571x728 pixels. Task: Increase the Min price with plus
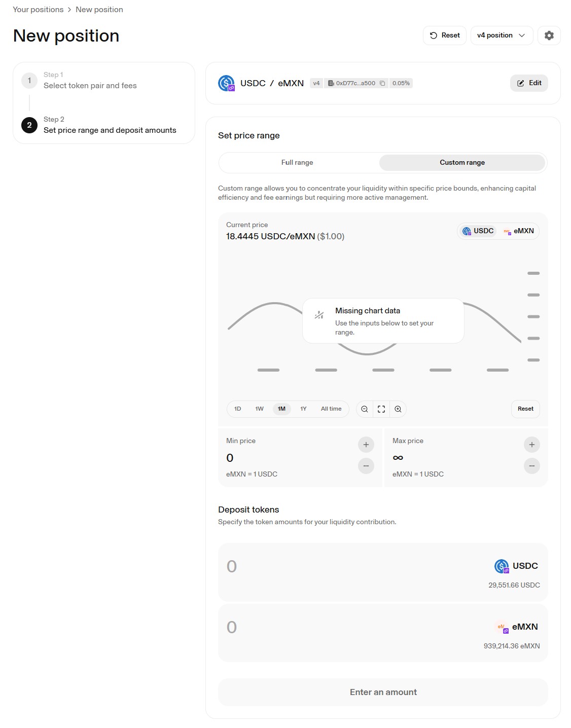366,445
